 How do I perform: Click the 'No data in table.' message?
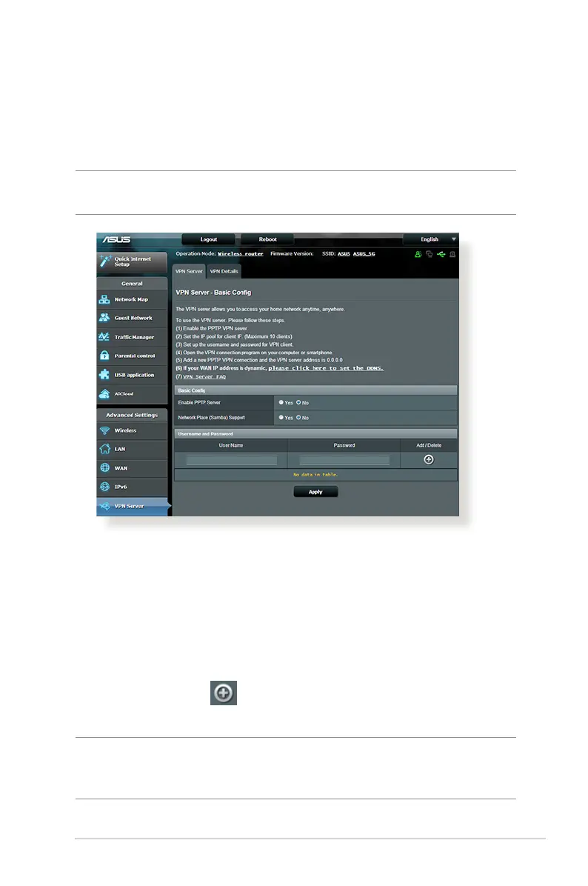pos(315,475)
